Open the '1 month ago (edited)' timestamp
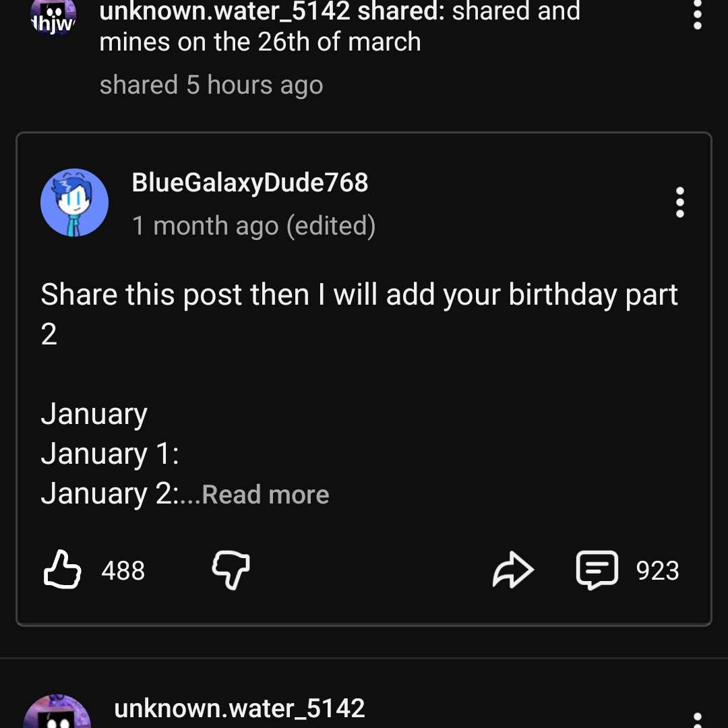This screenshot has width=728, height=728. click(254, 226)
